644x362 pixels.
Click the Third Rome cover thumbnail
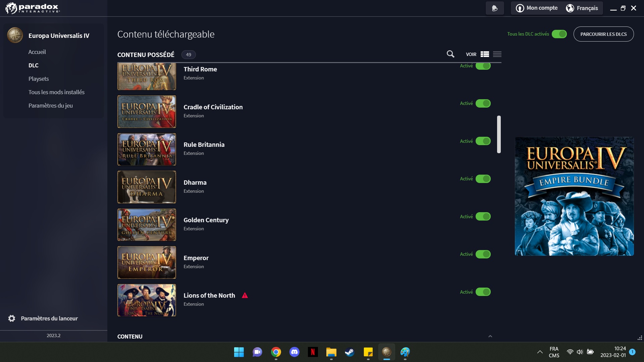(x=147, y=76)
